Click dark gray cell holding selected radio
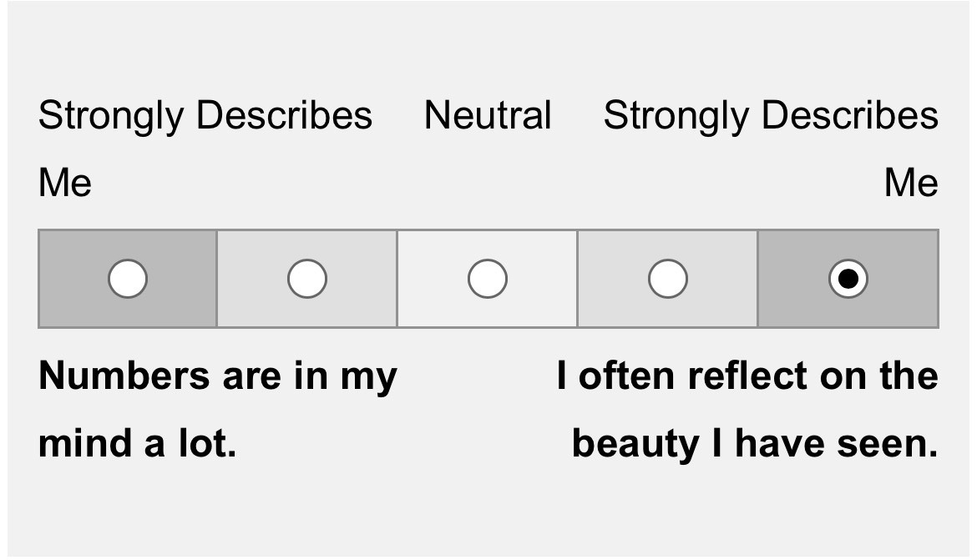Screen dimensions: 977x560 848,279
